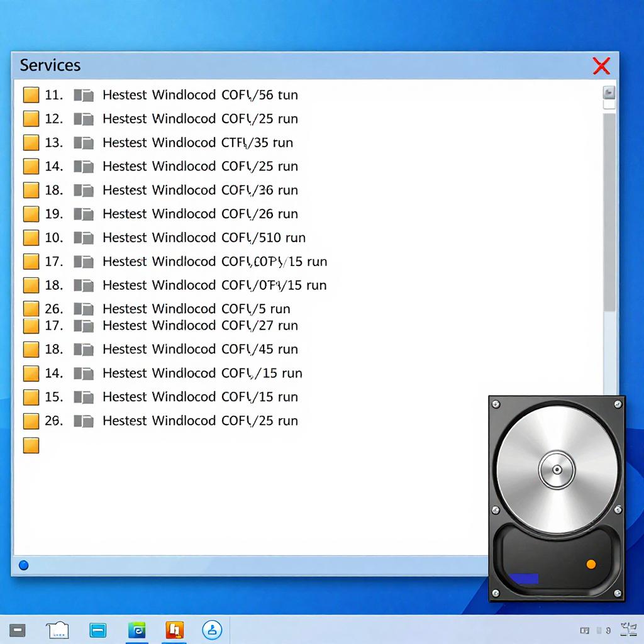This screenshot has width=644, height=644.
Task: Select "Hestest Windlocod COFl/56 tun" entry
Action: coord(200,95)
